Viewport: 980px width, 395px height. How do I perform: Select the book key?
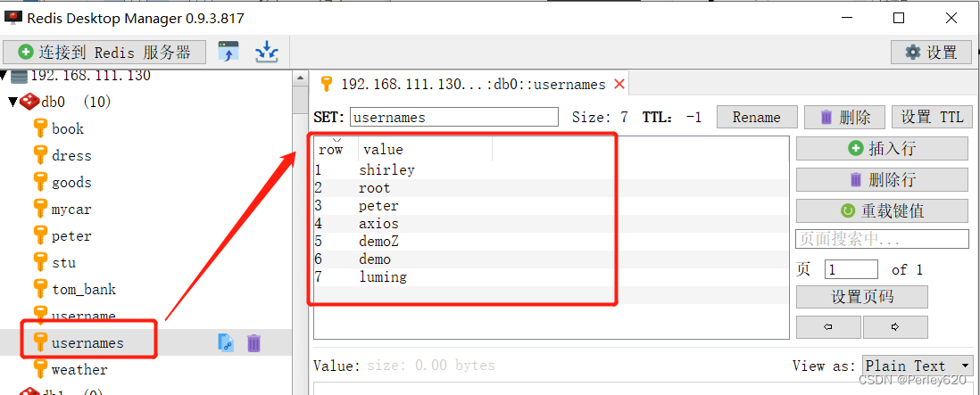click(68, 129)
